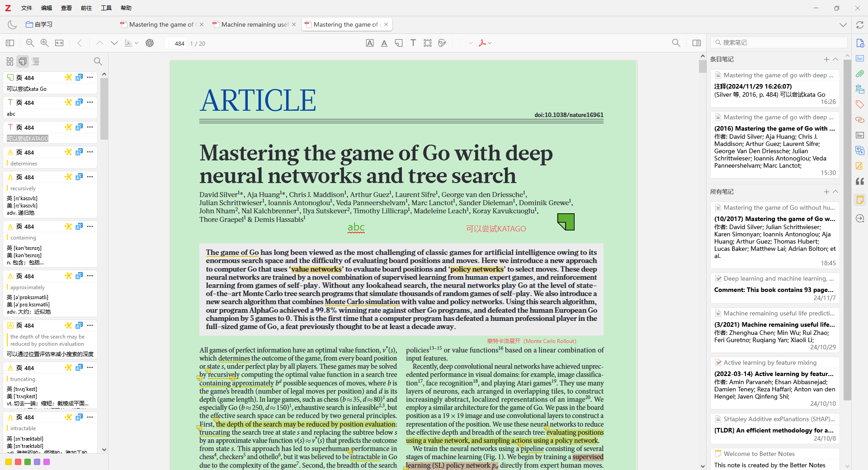Select the add text annotation tool
The width and height of the screenshot is (868, 470).
click(413, 43)
